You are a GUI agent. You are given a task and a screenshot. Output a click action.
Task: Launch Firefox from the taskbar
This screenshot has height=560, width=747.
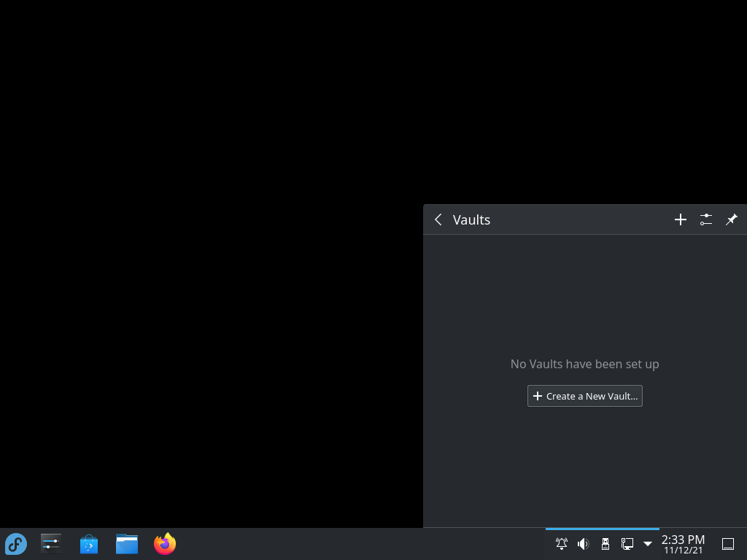click(165, 544)
